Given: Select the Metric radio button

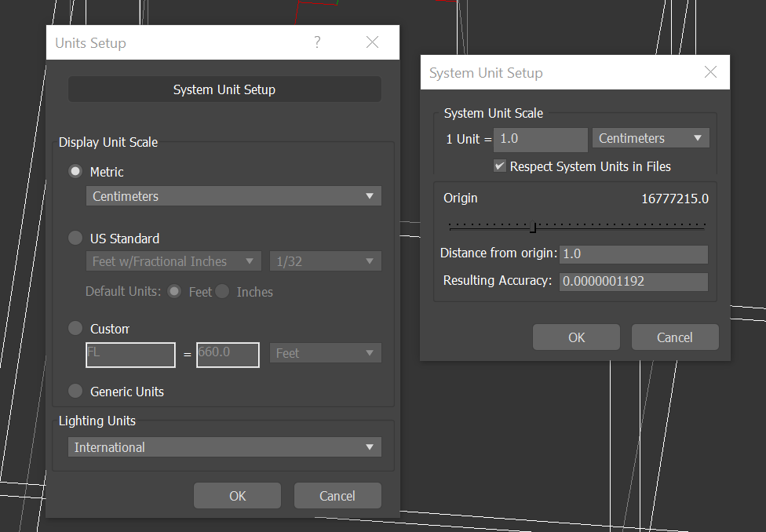Looking at the screenshot, I should click(75, 172).
